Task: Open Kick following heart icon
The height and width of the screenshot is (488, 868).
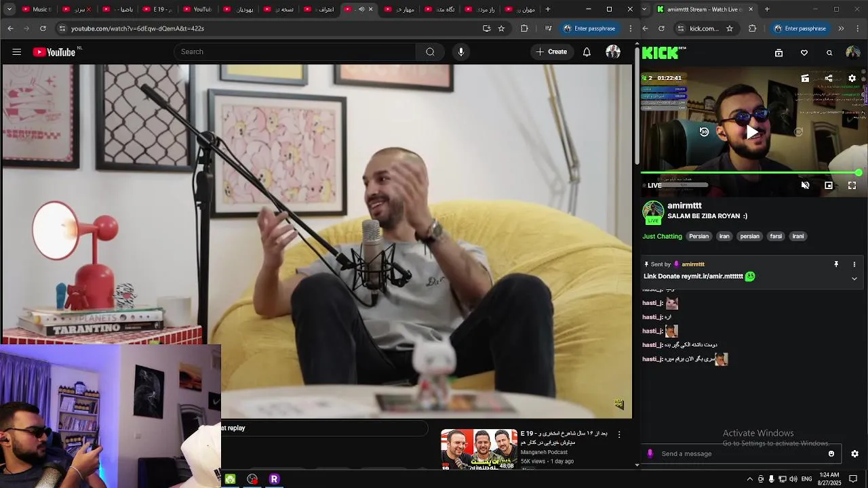Action: click(x=804, y=53)
